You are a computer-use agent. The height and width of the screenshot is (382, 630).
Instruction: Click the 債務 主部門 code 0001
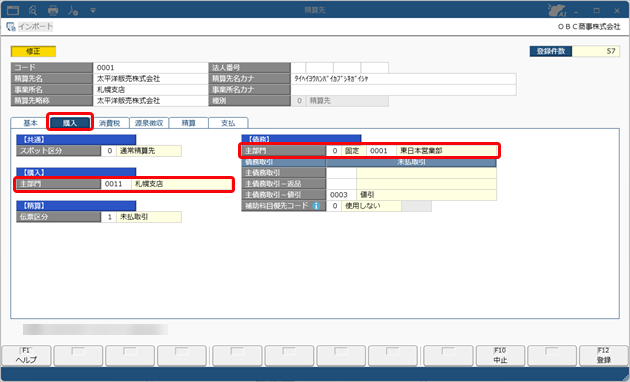coord(381,151)
